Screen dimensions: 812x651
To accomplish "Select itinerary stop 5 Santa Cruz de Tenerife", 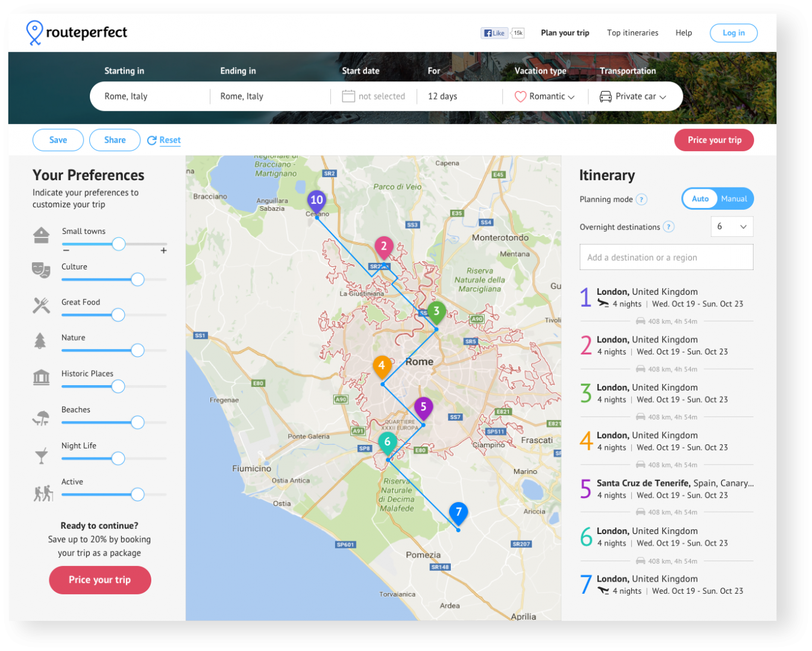I will 666,489.
